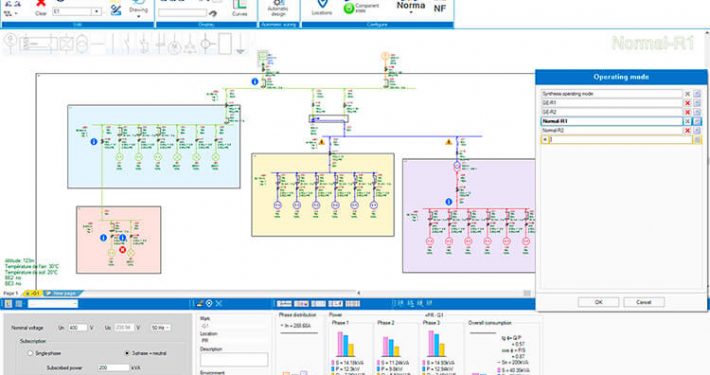Select the earth ground symbol in the palette
The height and width of the screenshot is (375, 710).
coord(241,45)
